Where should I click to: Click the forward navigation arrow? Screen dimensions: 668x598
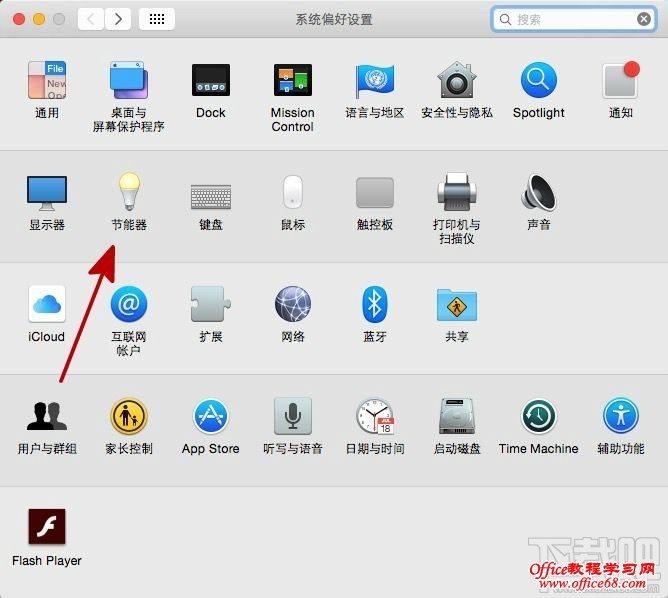tap(118, 19)
